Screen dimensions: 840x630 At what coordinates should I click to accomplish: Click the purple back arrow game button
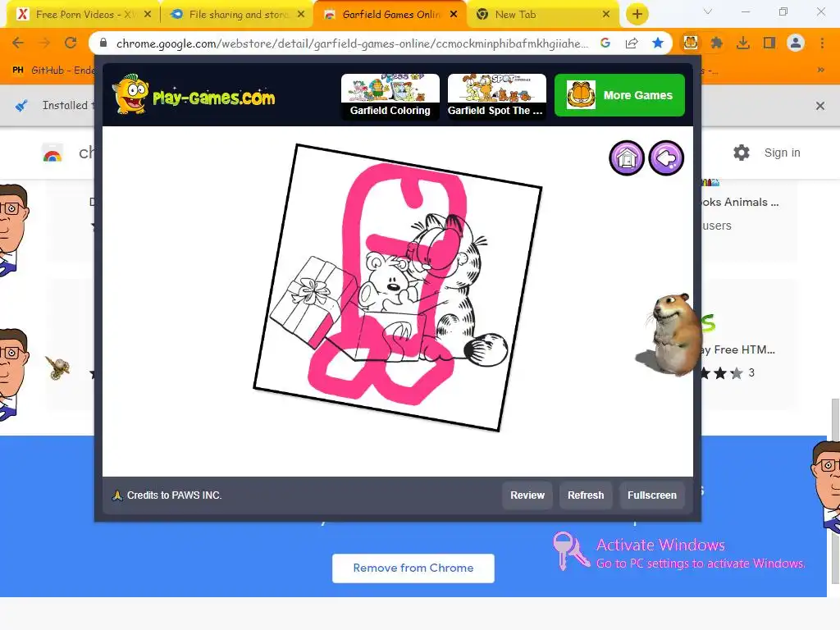click(x=666, y=158)
